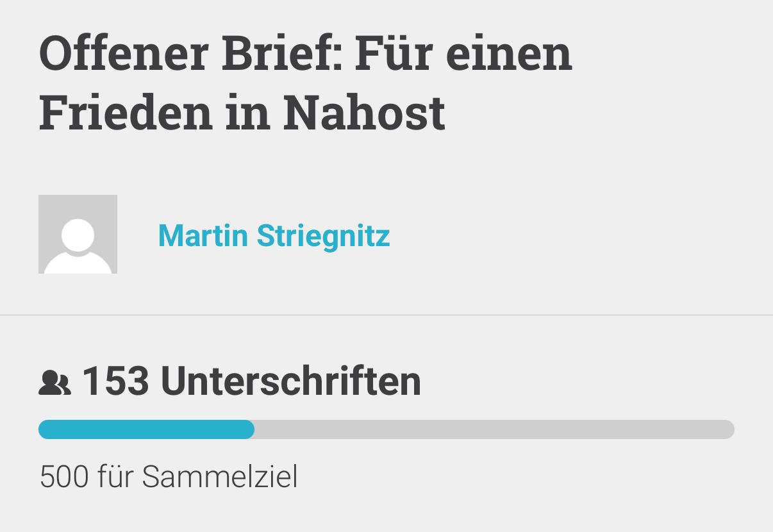The image size is (773, 532).
Task: Click the surname 'Striegnitz' in author link
Action: click(x=323, y=235)
